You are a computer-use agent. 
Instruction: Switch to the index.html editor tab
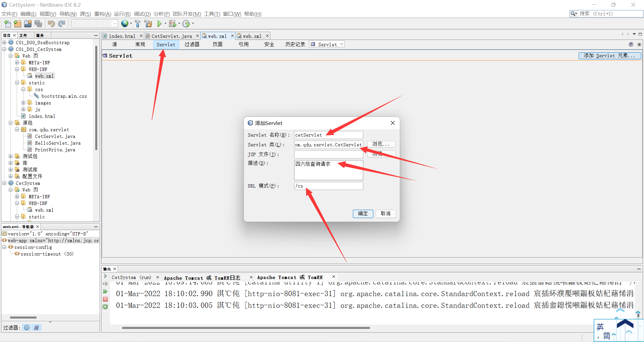pos(122,36)
